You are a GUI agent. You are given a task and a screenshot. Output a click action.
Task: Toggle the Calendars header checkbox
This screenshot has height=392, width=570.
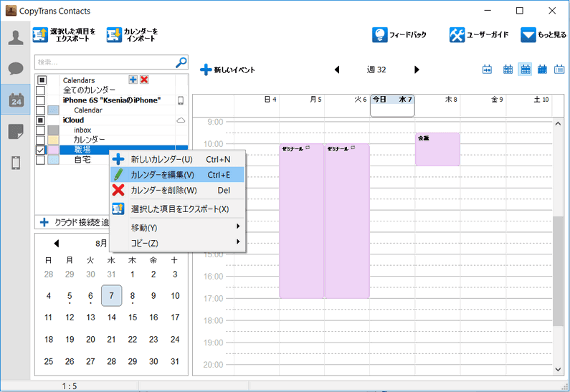[42, 80]
